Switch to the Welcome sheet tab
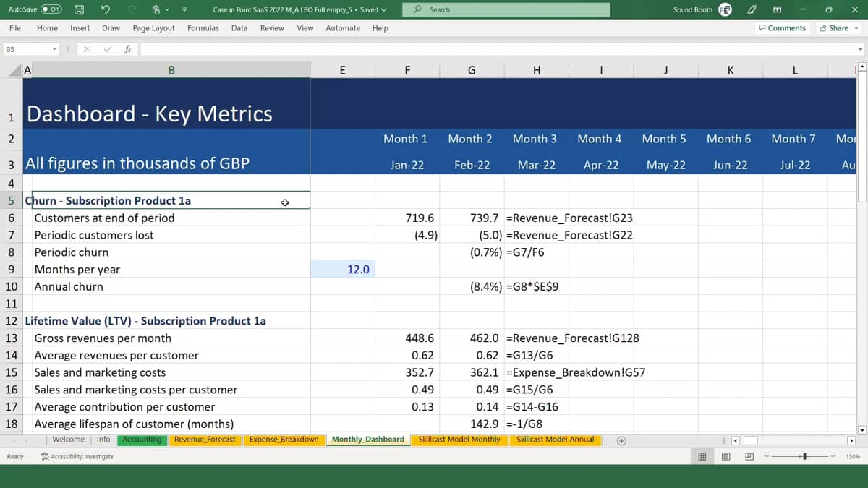 [69, 440]
